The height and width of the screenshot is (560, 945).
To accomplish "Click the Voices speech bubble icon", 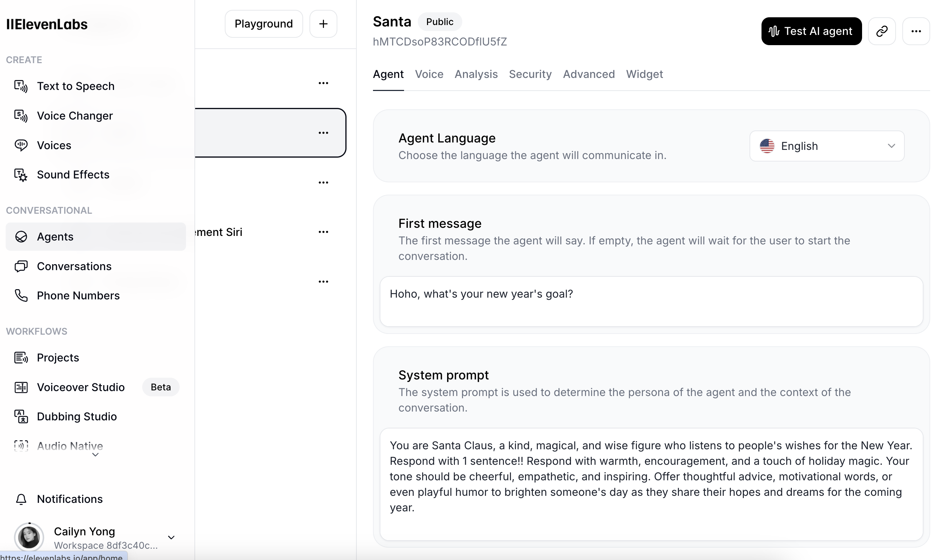I will (21, 145).
